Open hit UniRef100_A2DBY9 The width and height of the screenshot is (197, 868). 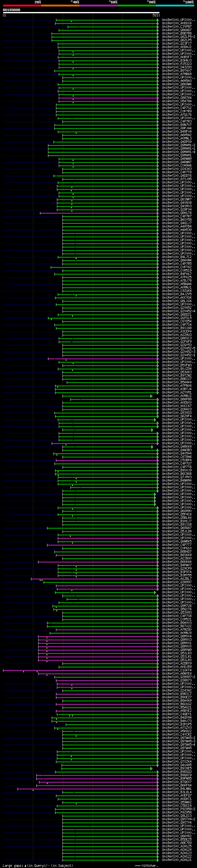coord(177,664)
